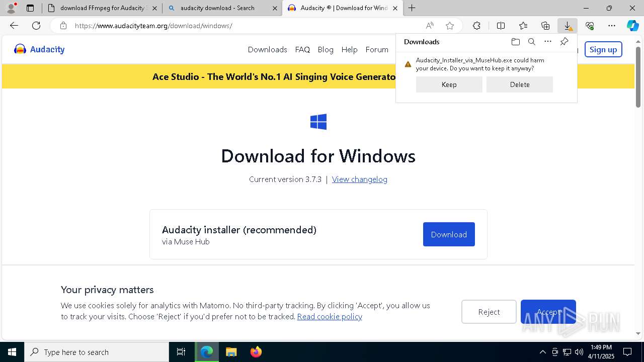
Task: Open the Collections icon
Action: [x=545, y=26]
